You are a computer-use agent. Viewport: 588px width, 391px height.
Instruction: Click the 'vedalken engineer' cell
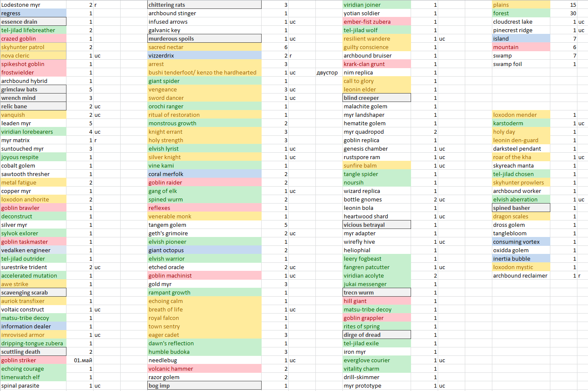(x=33, y=250)
